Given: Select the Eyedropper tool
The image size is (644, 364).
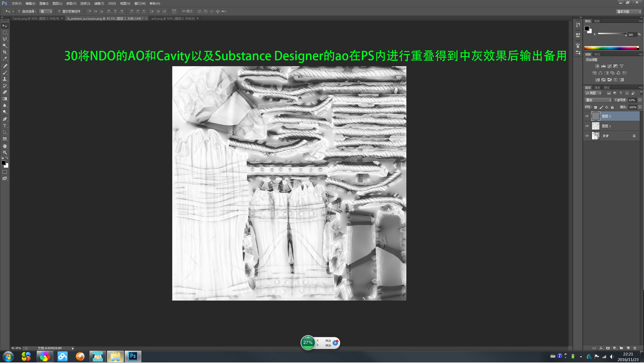Looking at the screenshot, I should (5, 59).
